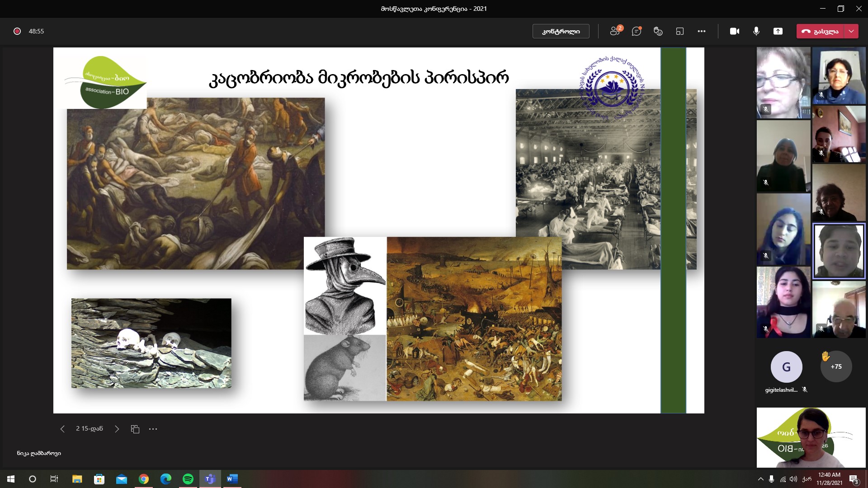Go to the next slide
This screenshot has width=868, height=488.
117,429
